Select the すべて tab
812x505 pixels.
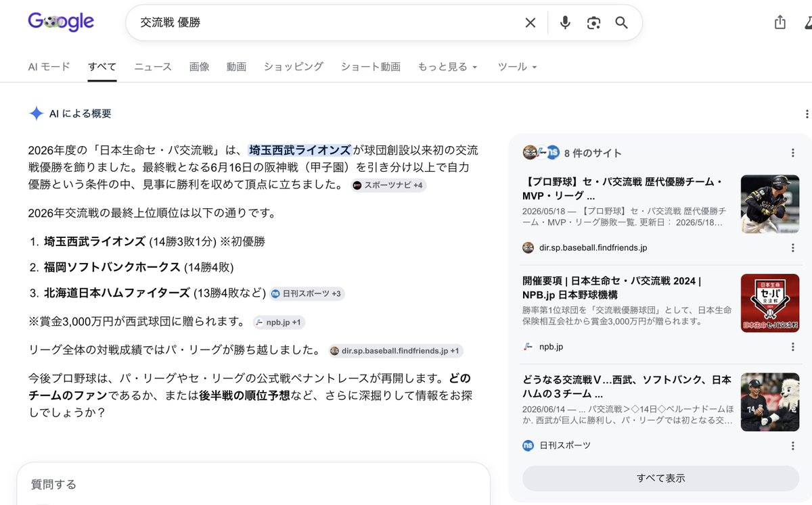tap(102, 67)
